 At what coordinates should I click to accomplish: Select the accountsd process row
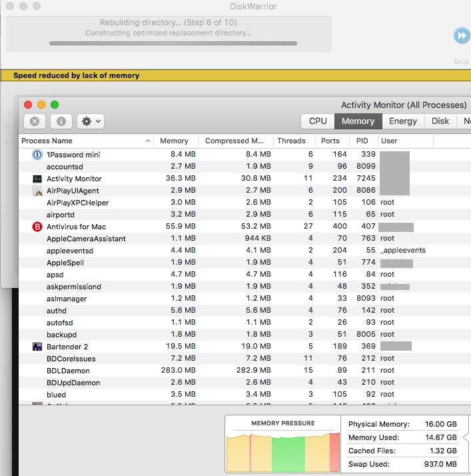(x=244, y=167)
